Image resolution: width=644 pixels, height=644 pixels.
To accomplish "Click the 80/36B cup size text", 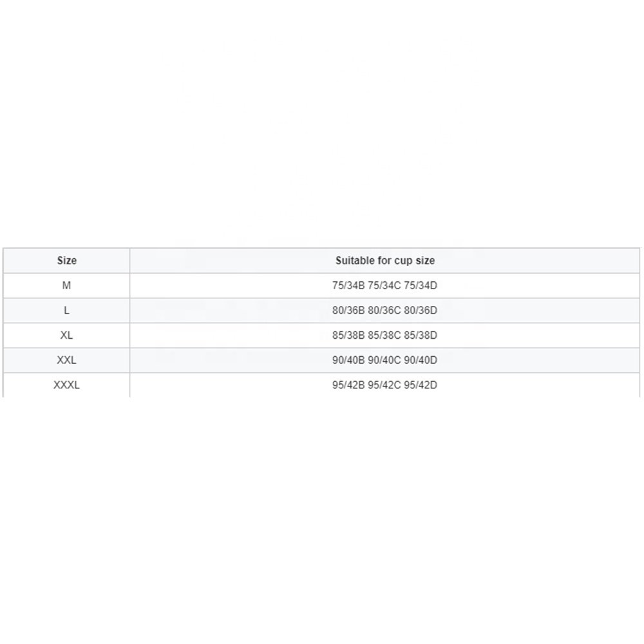I will tap(348, 310).
